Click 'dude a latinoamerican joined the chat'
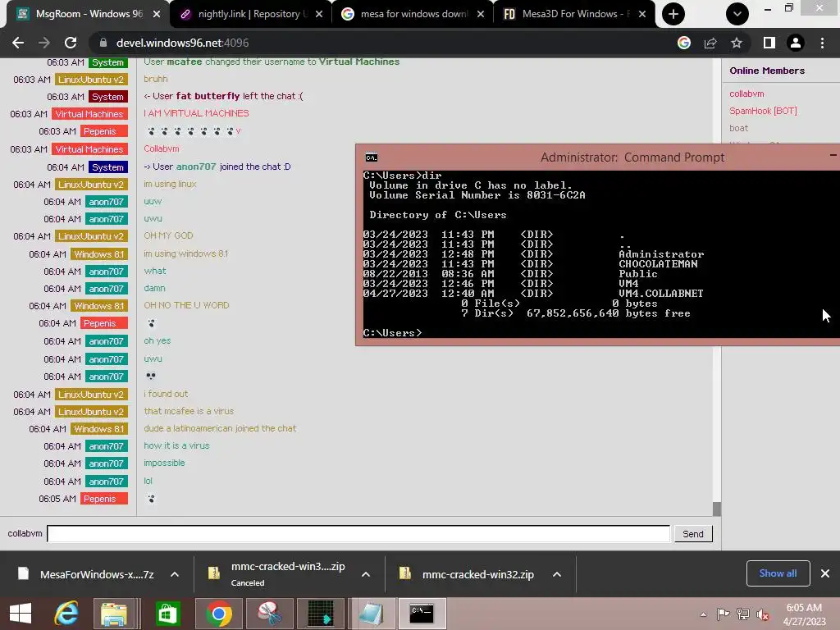The image size is (840, 630). point(220,428)
